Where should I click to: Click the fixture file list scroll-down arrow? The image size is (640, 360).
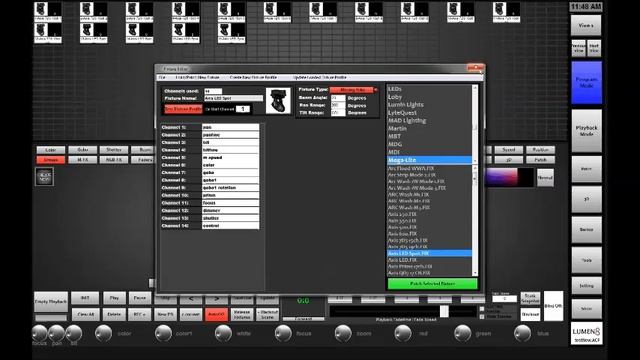[x=475, y=273]
